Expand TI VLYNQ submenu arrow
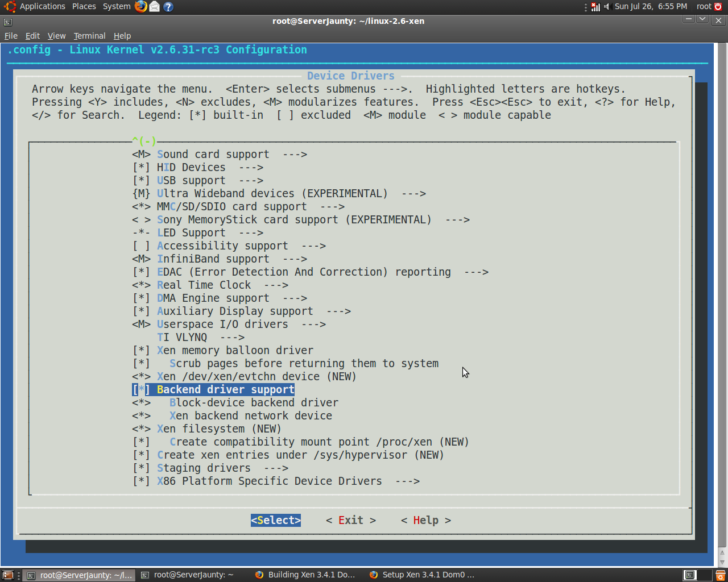728x582 pixels. click(232, 338)
